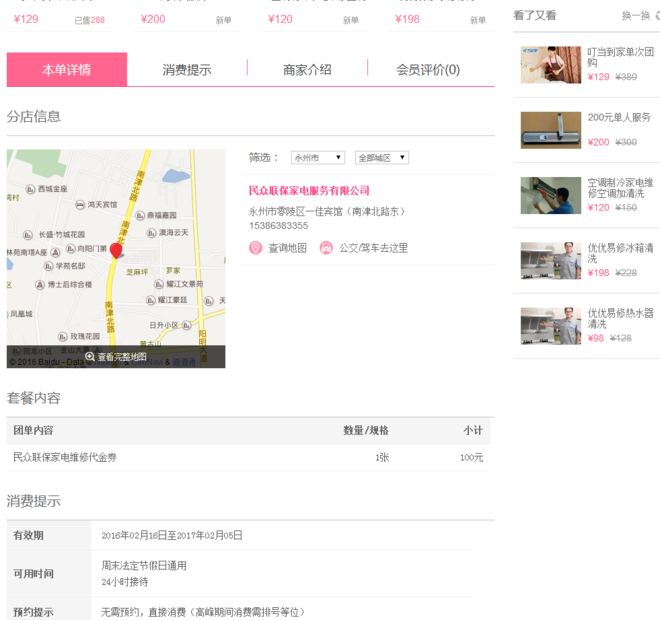The width and height of the screenshot is (660, 620).
Task: Click the red map marker on map
Action: pyautogui.click(x=116, y=250)
